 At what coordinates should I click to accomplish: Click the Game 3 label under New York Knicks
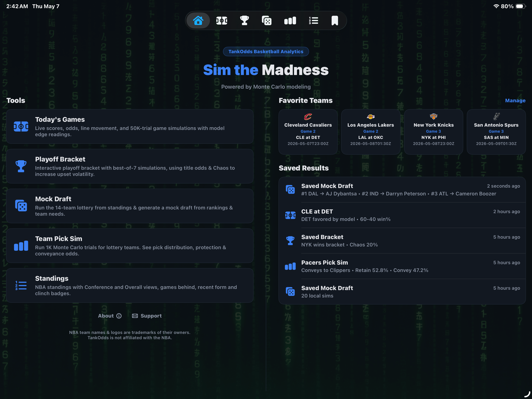pos(433,131)
